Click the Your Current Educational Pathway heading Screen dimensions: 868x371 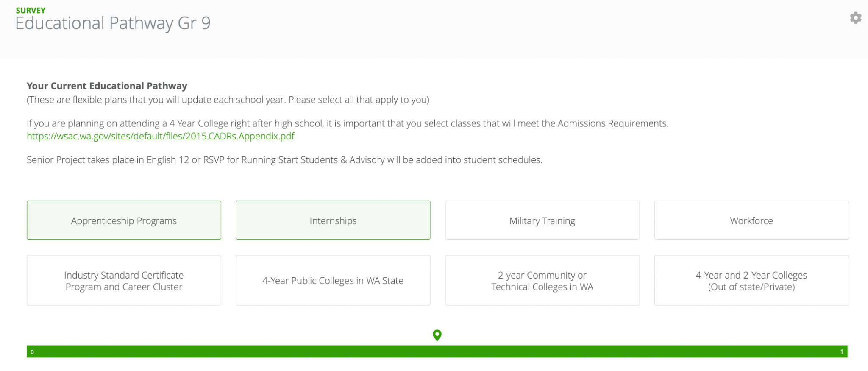(107, 86)
